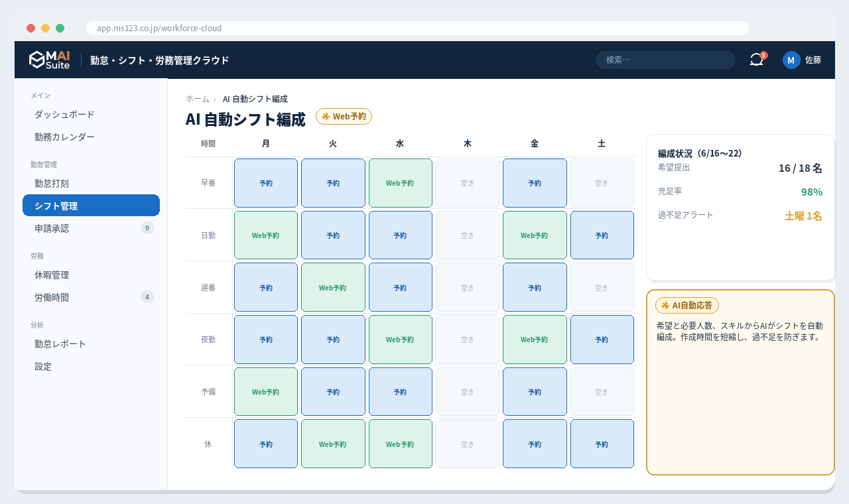Select the 日勤 Saturday 予約 cell
This screenshot has height=504, width=849.
point(602,235)
